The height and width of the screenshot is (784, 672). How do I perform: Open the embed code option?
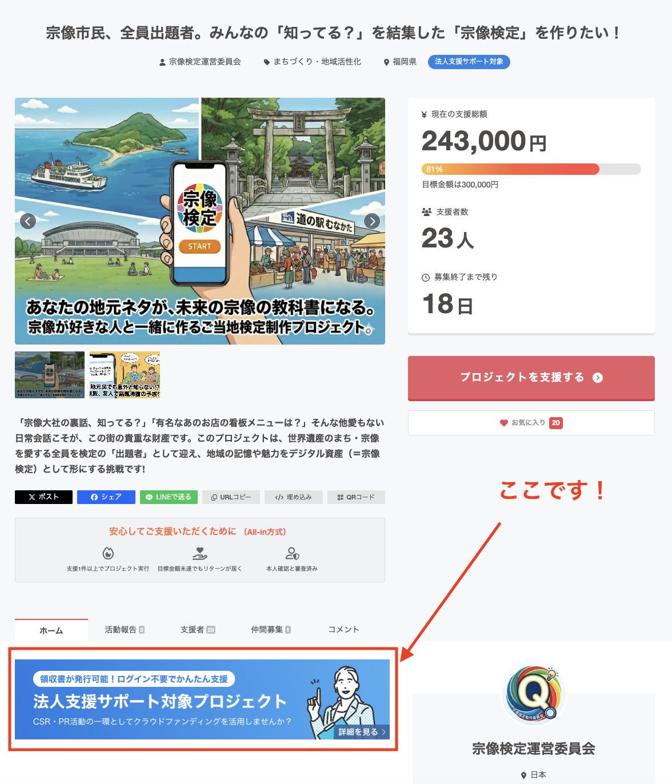(294, 497)
